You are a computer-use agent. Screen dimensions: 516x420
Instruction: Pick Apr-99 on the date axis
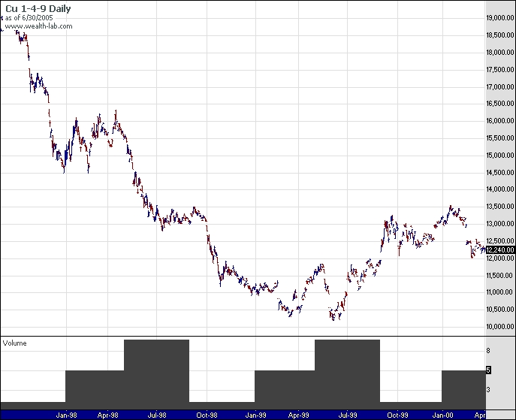tap(300, 414)
